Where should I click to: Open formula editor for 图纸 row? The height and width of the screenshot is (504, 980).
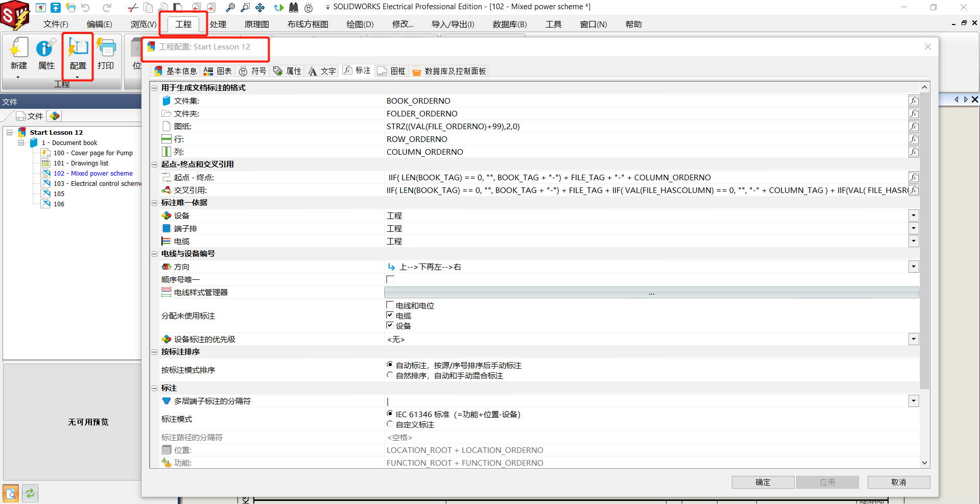(x=914, y=126)
